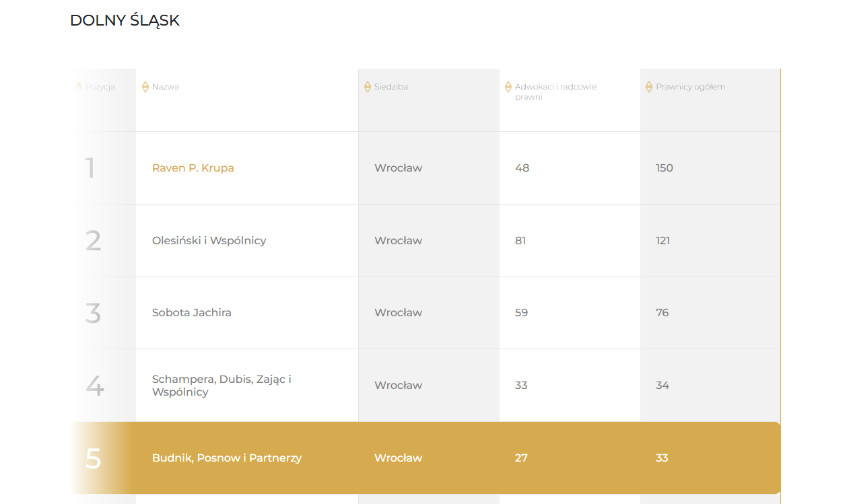Click position number 2
This screenshot has width=851, height=504.
94,241
